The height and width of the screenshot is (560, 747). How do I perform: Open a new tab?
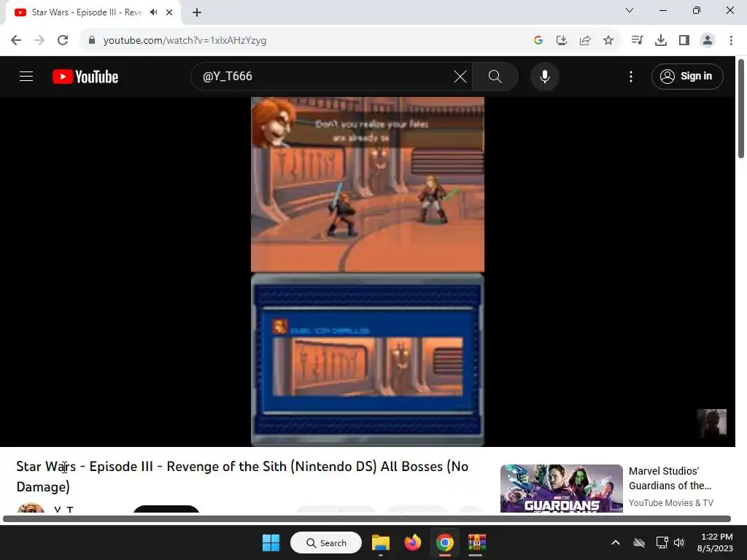pos(197,12)
